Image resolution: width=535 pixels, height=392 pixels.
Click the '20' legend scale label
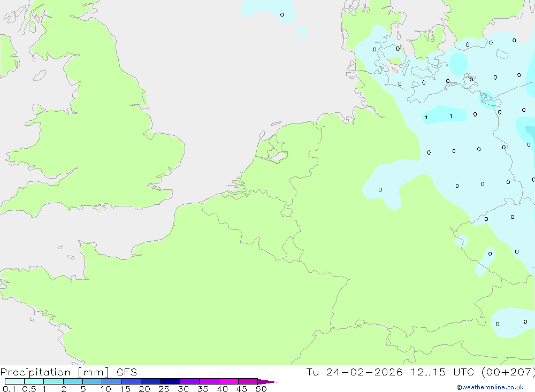point(144,389)
